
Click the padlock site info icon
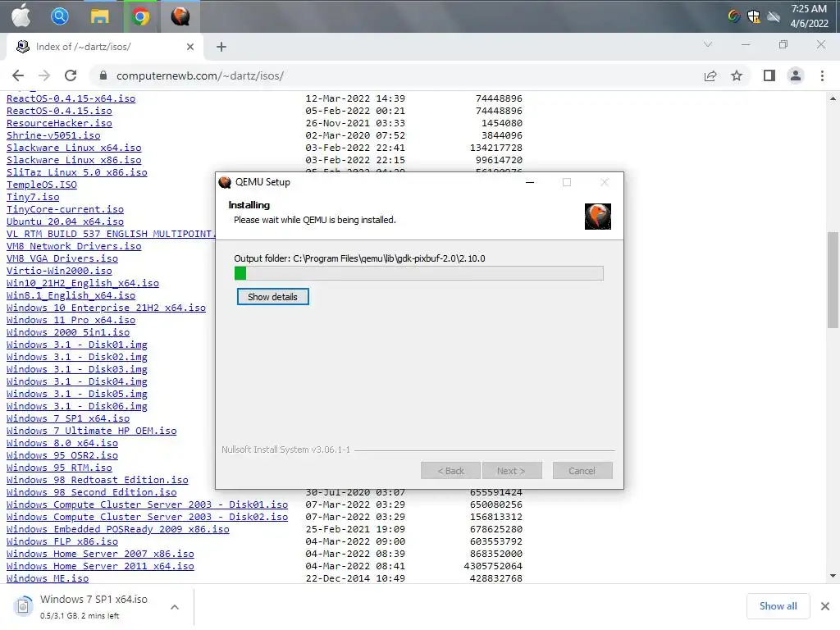coord(103,75)
